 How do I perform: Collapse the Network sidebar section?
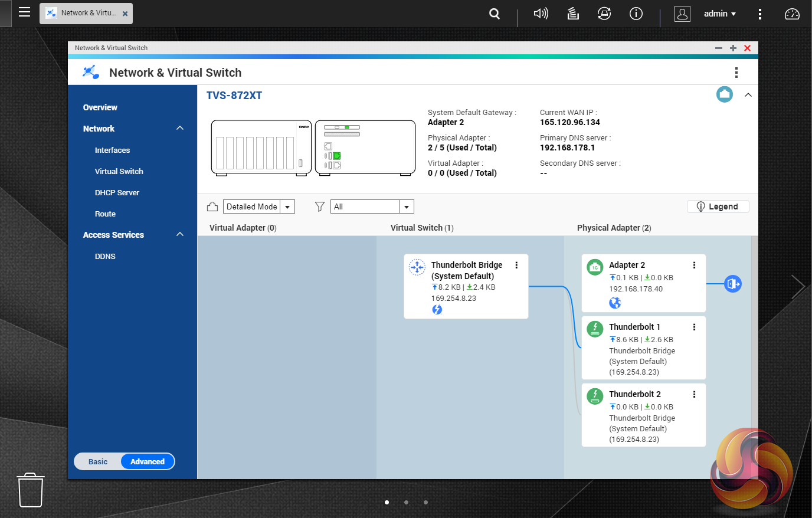click(x=180, y=129)
